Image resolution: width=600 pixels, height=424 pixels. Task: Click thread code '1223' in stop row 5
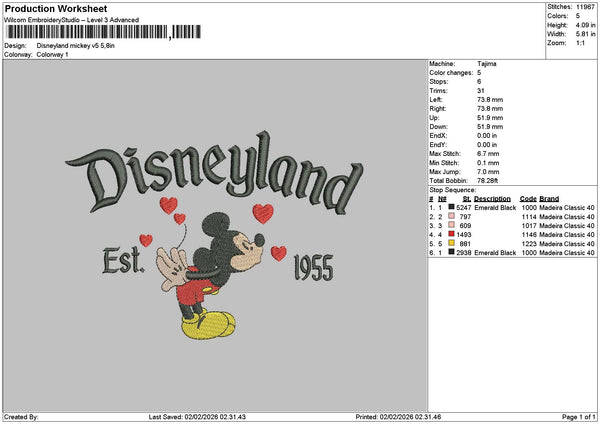(529, 243)
